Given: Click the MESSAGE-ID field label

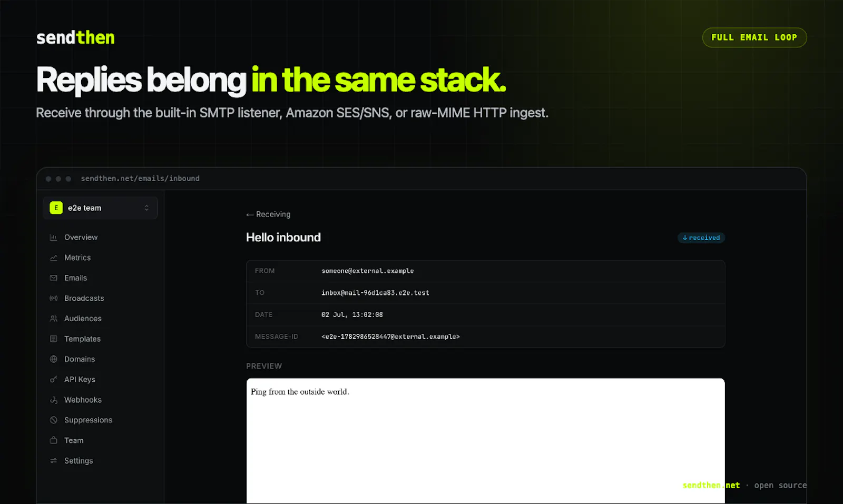Looking at the screenshot, I should (x=277, y=337).
